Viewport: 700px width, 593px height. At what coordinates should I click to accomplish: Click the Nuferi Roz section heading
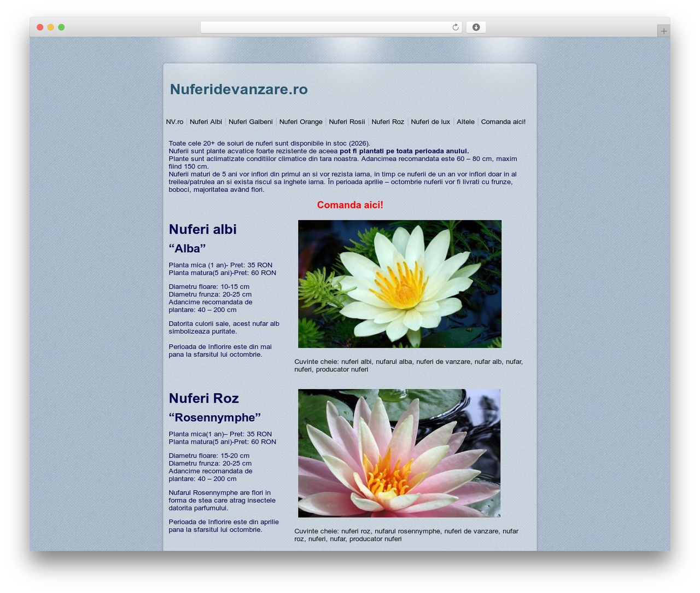pos(203,398)
